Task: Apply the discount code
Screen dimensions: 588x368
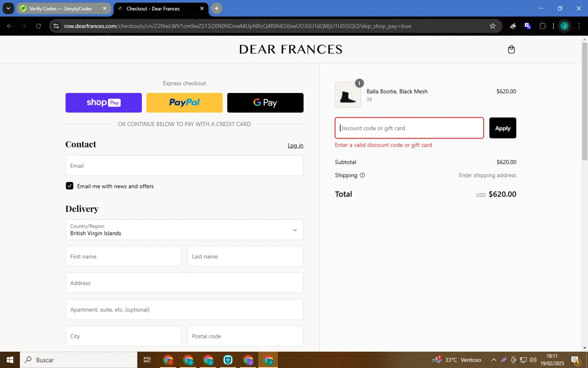Action: (x=503, y=128)
